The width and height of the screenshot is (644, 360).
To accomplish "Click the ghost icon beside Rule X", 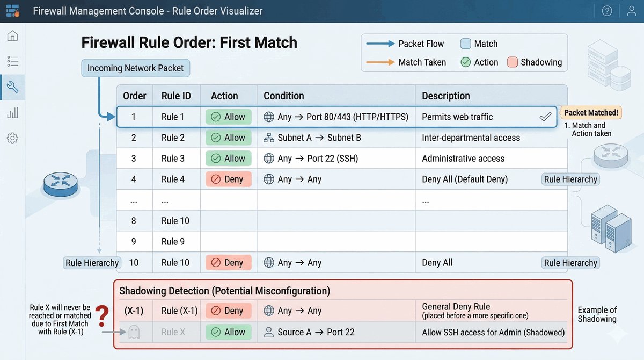I will coord(134,333).
